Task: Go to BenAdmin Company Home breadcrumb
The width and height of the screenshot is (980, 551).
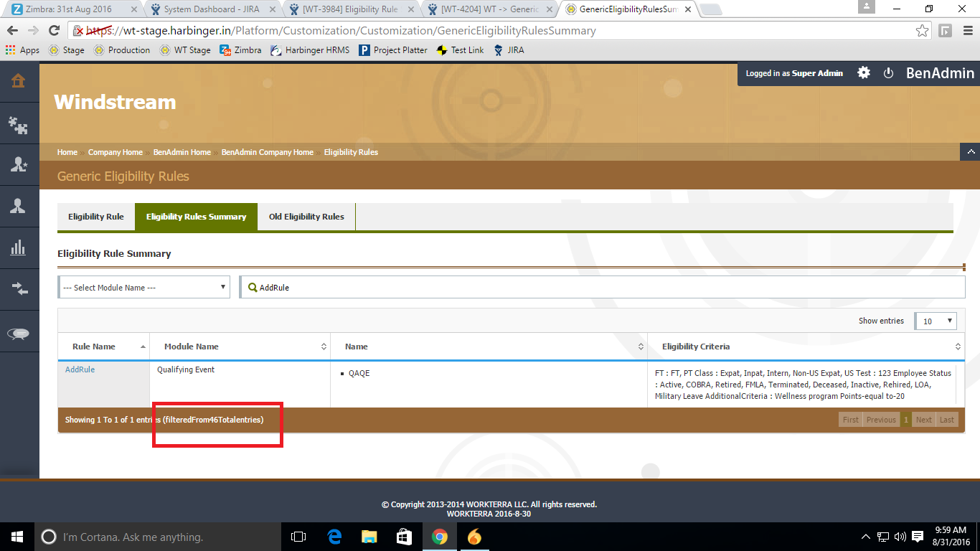Action: tap(268, 152)
